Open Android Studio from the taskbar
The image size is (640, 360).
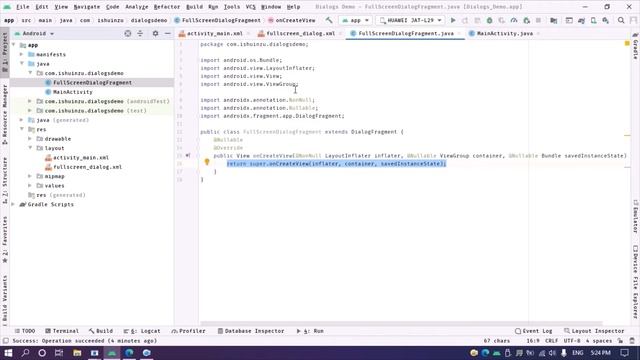tap(112, 353)
